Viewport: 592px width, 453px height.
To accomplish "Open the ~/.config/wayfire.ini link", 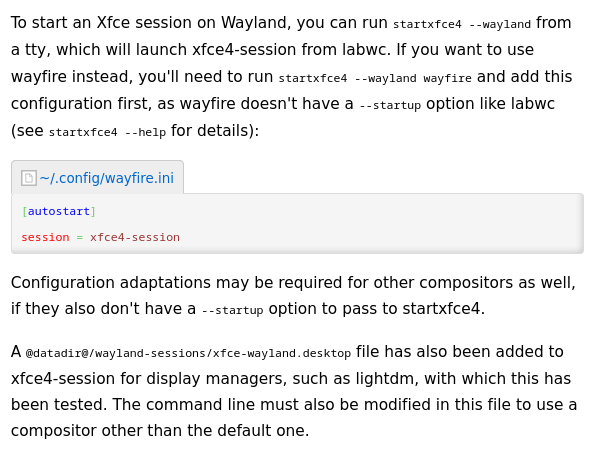I will [x=106, y=178].
